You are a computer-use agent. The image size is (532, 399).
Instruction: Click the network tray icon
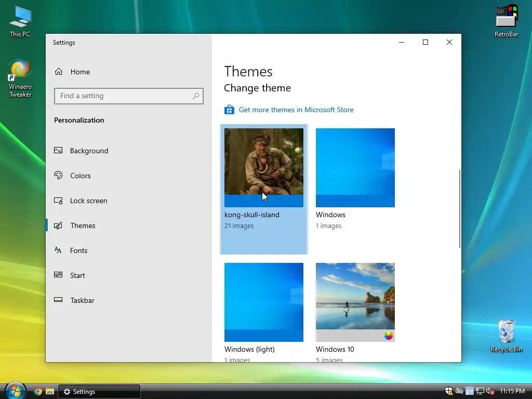tap(480, 391)
